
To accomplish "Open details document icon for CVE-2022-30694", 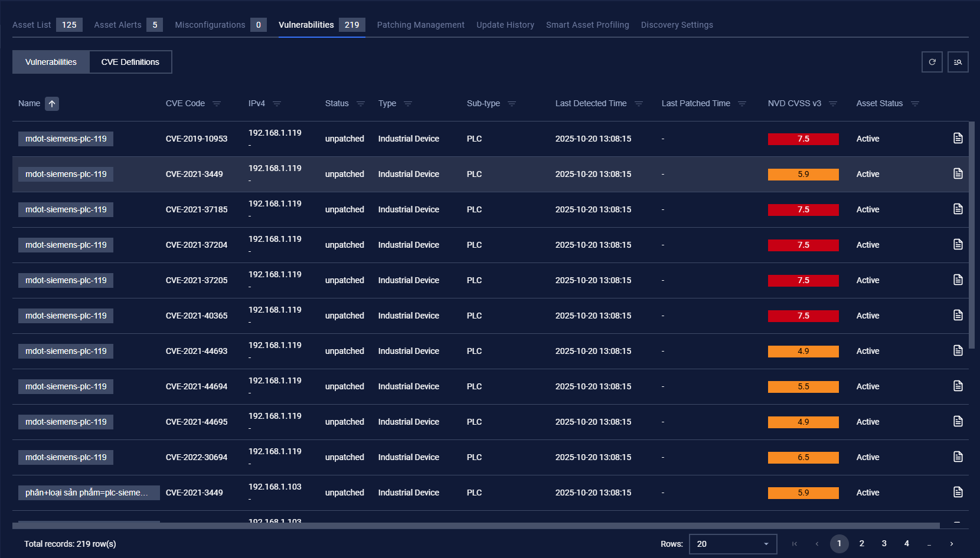I will point(958,457).
